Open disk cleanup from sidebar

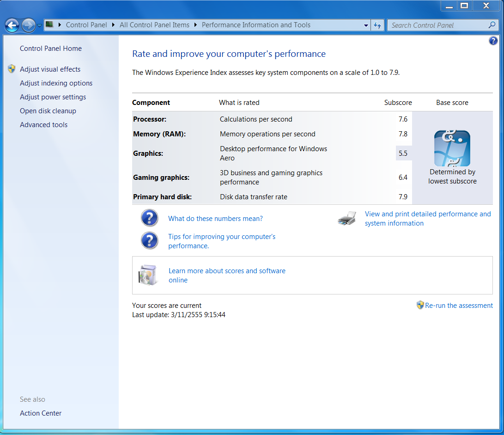click(48, 110)
